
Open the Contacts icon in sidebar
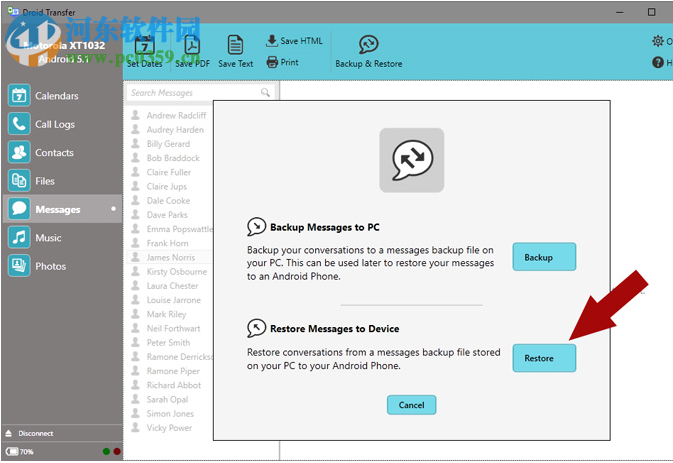19,152
